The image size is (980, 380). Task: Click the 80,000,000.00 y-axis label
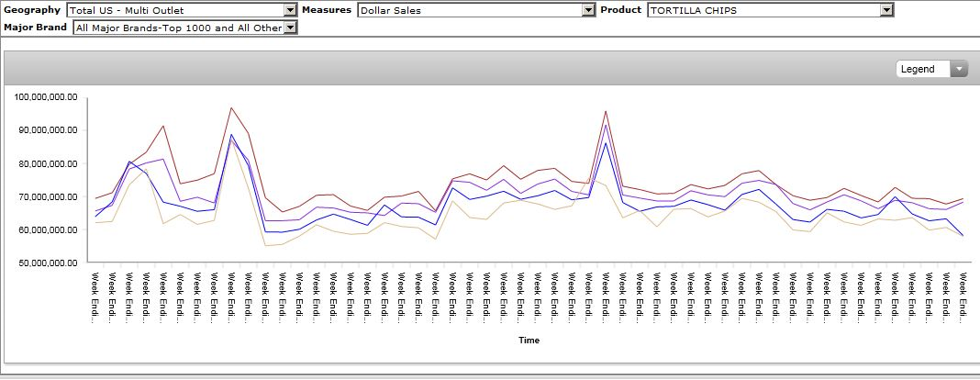(x=47, y=163)
